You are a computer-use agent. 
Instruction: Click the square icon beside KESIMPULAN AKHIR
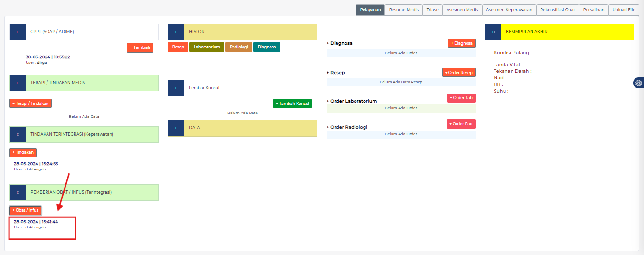point(493,32)
